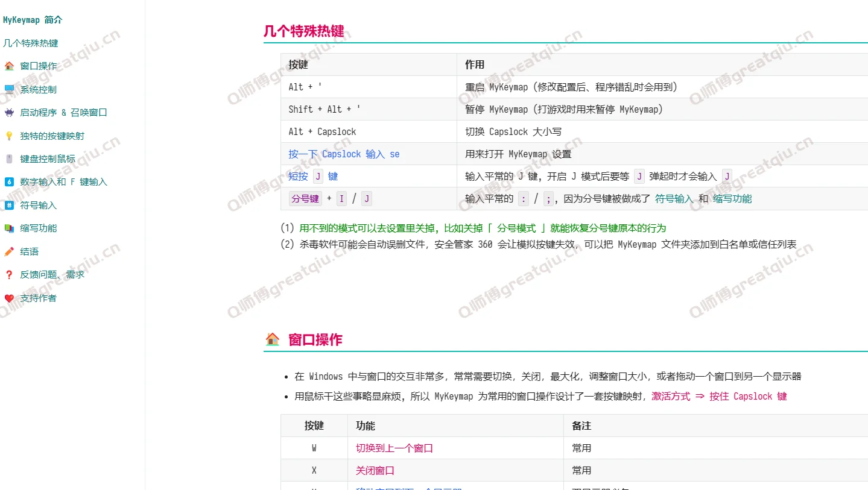The height and width of the screenshot is (490, 868).
Task: Open the 符号输入 link in the 分号键 row
Action: (673, 198)
